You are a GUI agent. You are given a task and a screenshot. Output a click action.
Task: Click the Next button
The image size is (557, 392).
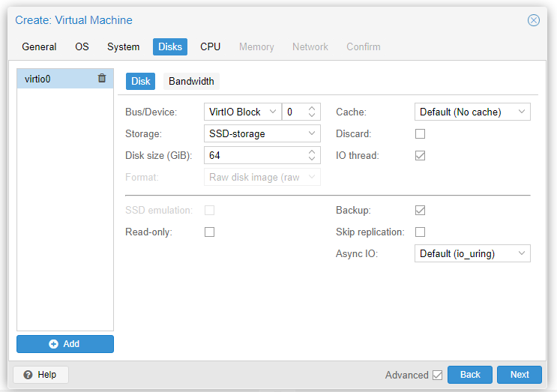(520, 375)
